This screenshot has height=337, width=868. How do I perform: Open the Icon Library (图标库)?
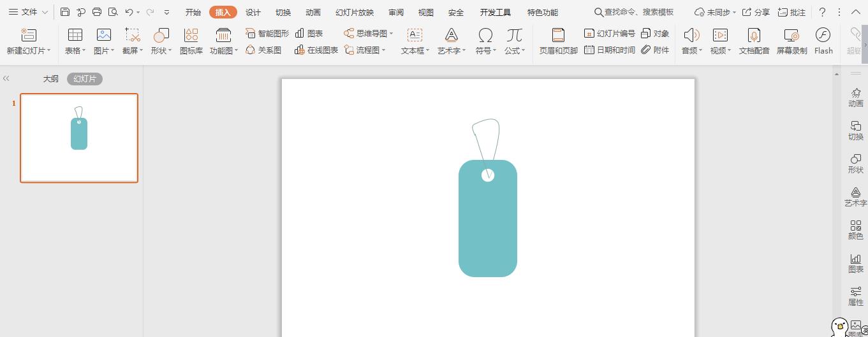(x=191, y=41)
